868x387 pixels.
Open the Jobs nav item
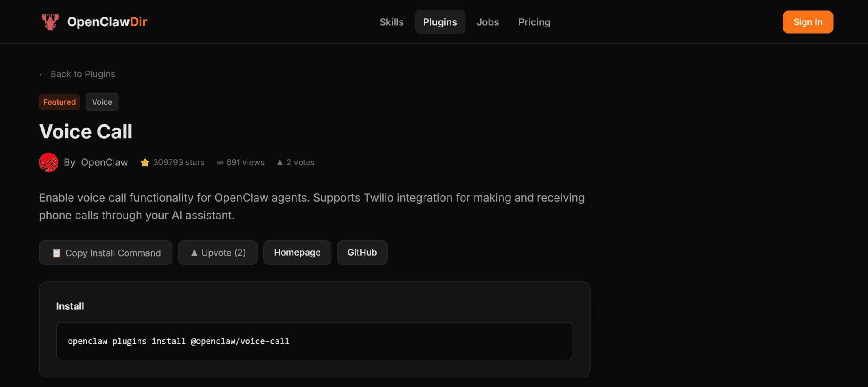[x=487, y=22]
